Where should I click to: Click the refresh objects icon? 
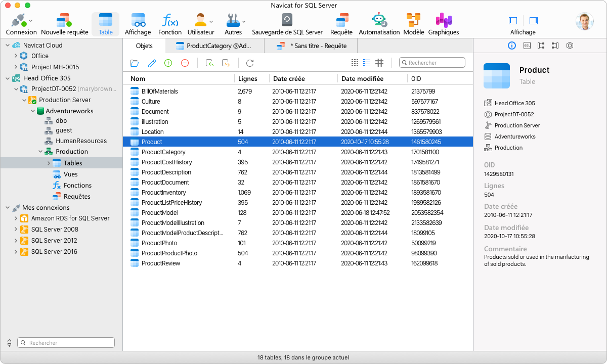tap(250, 63)
